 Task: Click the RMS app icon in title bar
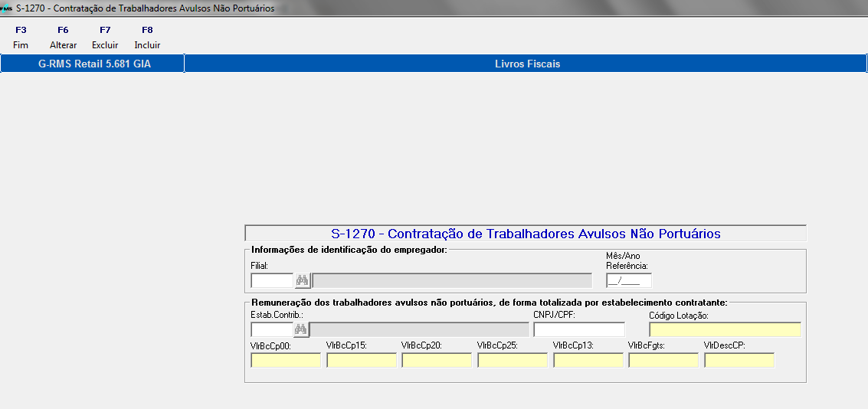[6, 8]
